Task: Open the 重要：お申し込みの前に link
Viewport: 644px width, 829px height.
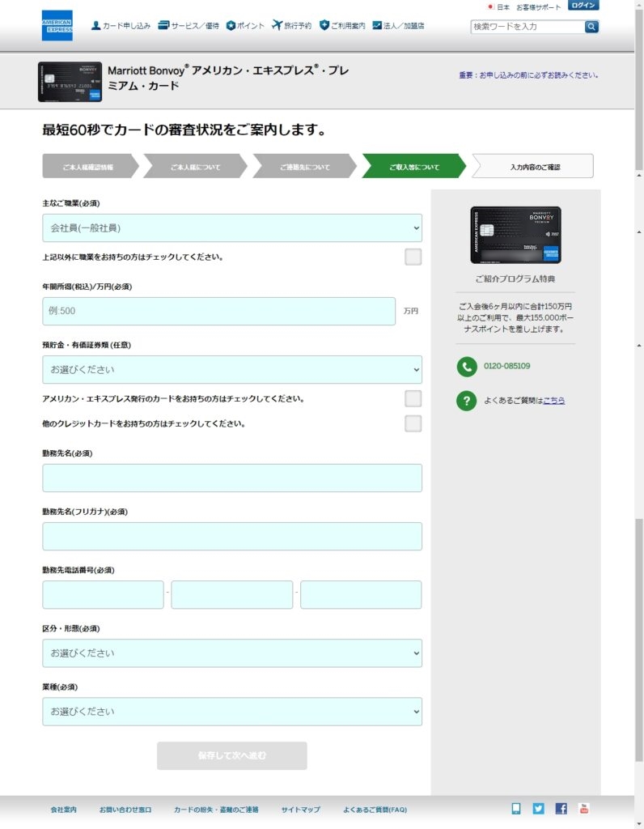Action: click(x=528, y=75)
